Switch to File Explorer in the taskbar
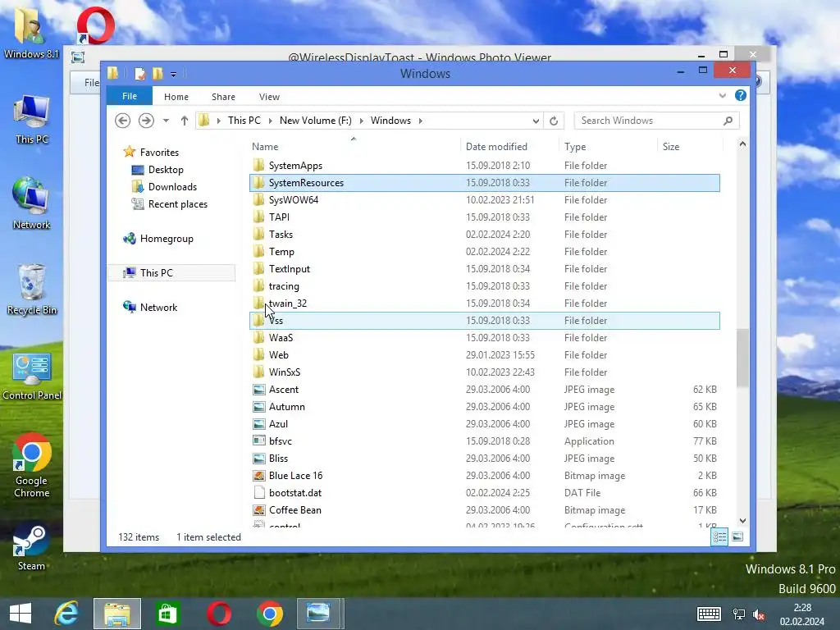This screenshot has height=630, width=840. pyautogui.click(x=116, y=614)
